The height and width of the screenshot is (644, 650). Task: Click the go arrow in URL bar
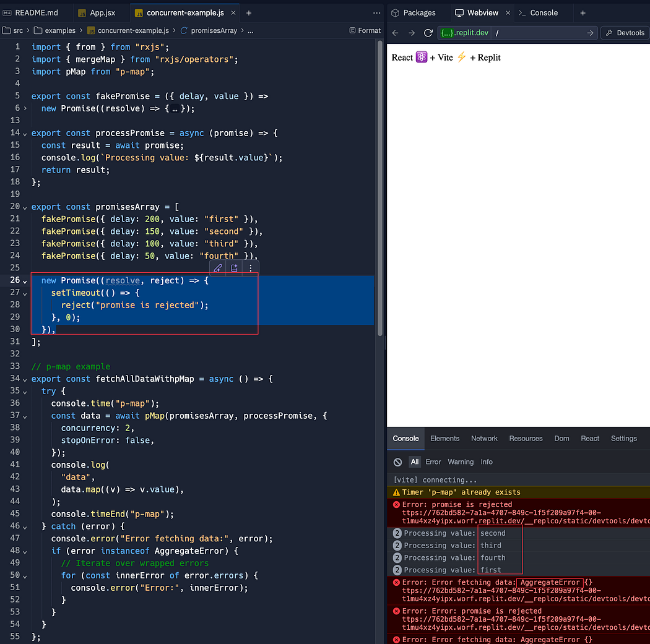(590, 33)
